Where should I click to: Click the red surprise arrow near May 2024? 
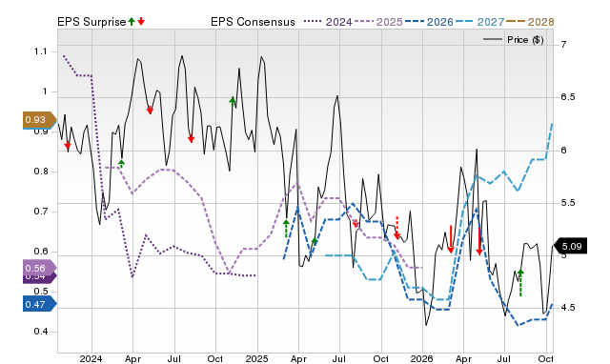point(150,110)
